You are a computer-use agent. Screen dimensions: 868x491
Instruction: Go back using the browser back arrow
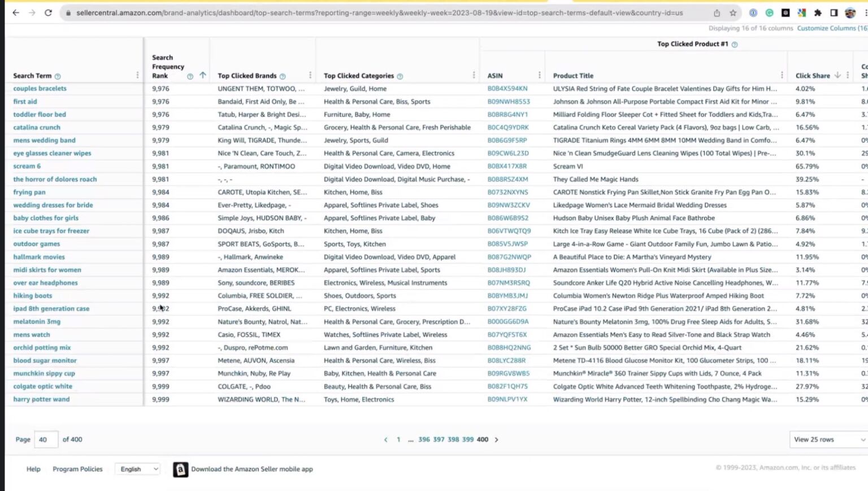pyautogui.click(x=15, y=12)
